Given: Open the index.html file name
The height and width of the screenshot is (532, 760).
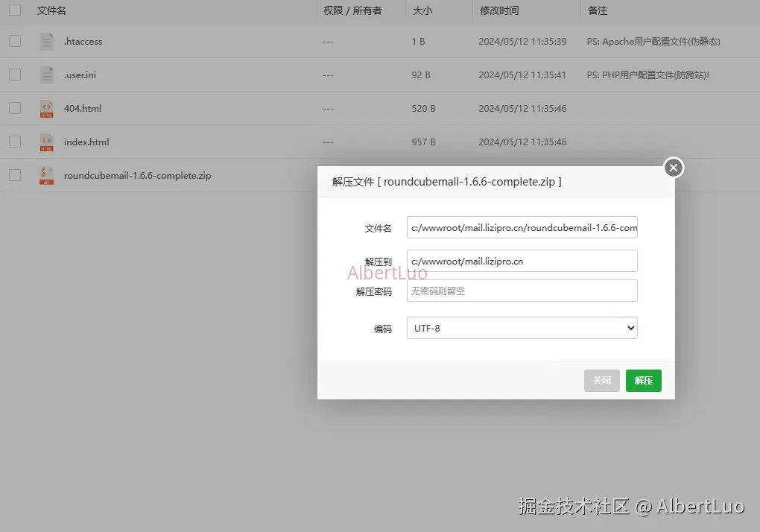Looking at the screenshot, I should [x=86, y=142].
